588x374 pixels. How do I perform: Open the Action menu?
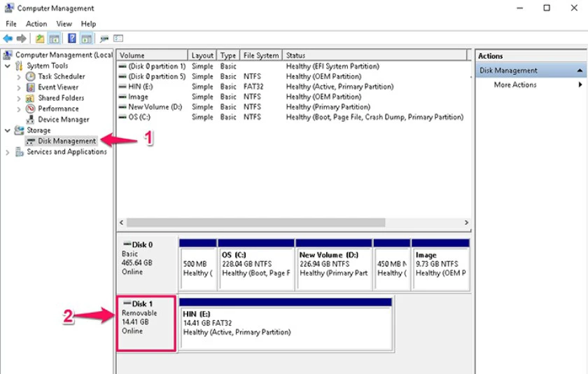(x=36, y=24)
